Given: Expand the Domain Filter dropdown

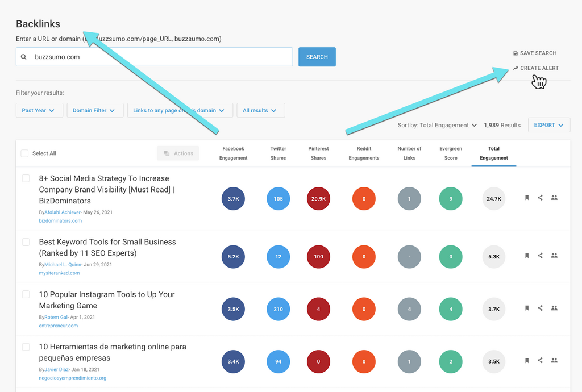Looking at the screenshot, I should coord(94,110).
